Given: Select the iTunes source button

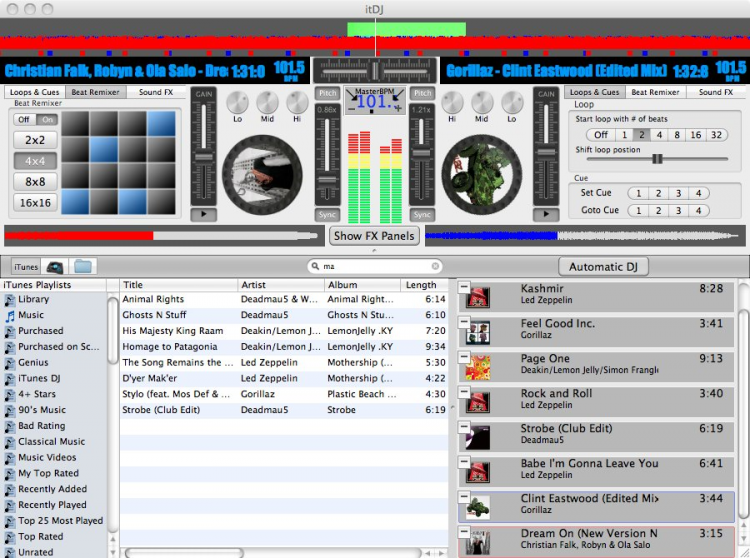Looking at the screenshot, I should 26,267.
